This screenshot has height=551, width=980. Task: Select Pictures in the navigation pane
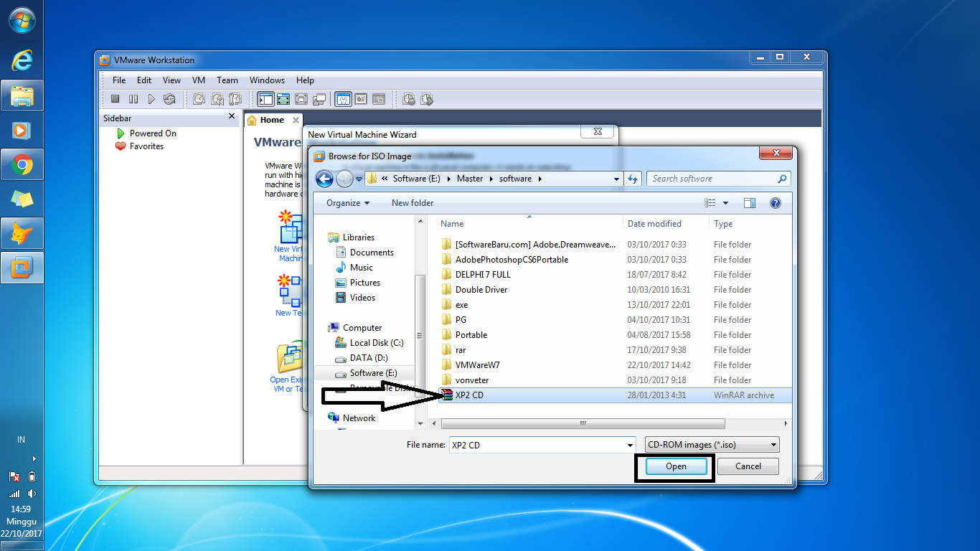pos(365,283)
